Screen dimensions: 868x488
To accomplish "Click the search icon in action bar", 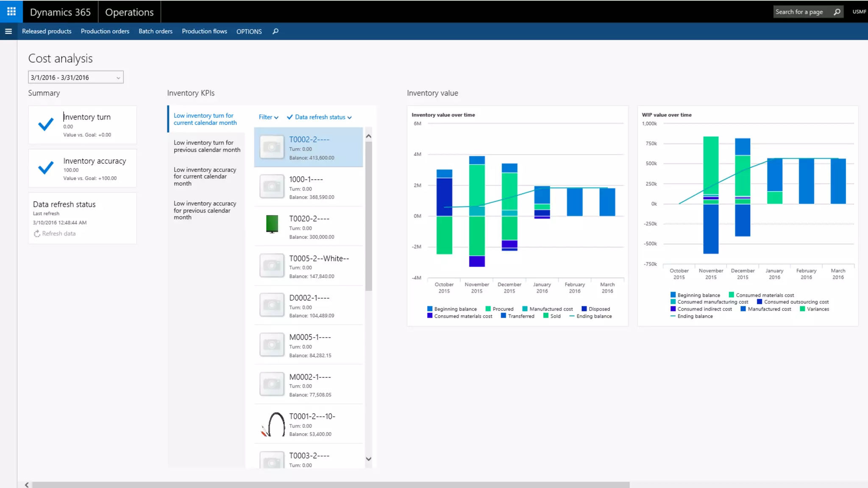I will coord(275,31).
